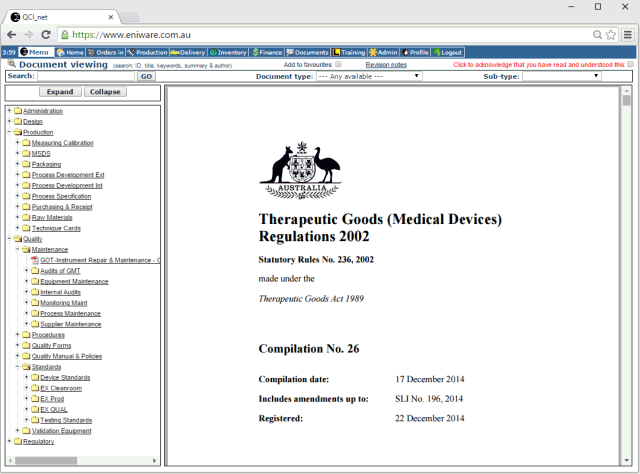Click the Internal Audits folder icon
Image resolution: width=640 pixels, height=474 pixels.
pos(35,292)
